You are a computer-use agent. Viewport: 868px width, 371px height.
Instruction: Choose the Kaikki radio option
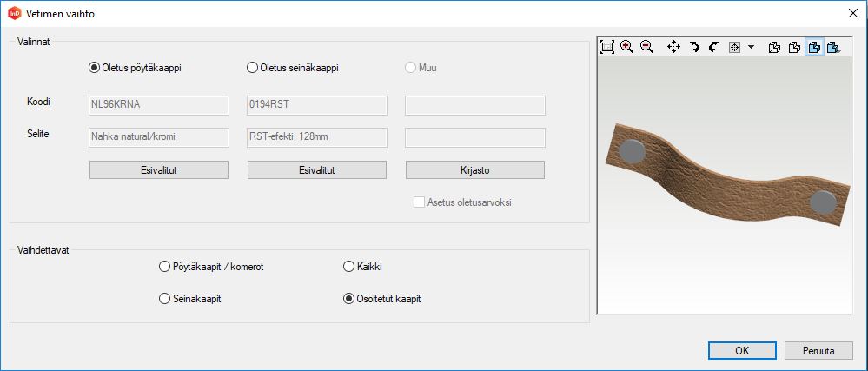349,267
